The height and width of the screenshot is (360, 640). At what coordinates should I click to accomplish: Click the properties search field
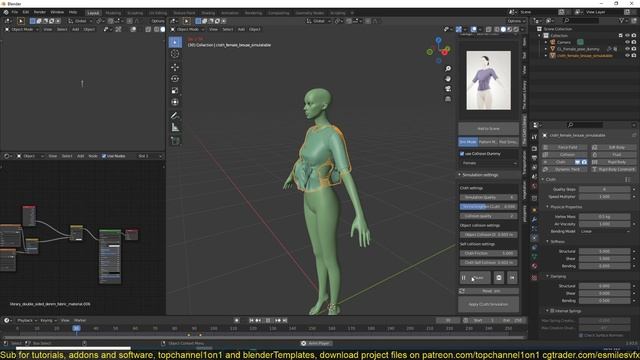[585, 125]
